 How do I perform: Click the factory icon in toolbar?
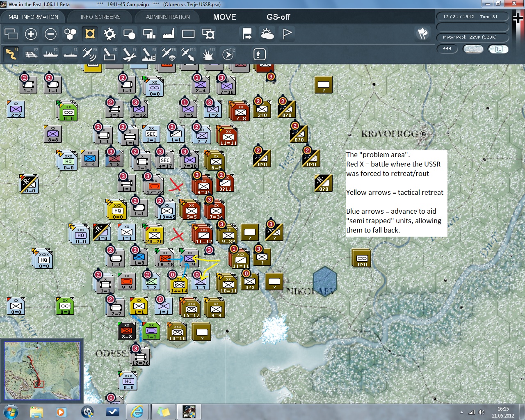point(169,34)
